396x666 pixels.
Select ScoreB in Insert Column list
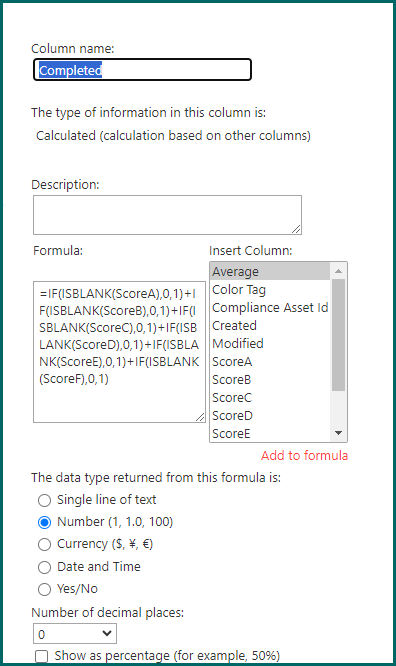(x=270, y=379)
